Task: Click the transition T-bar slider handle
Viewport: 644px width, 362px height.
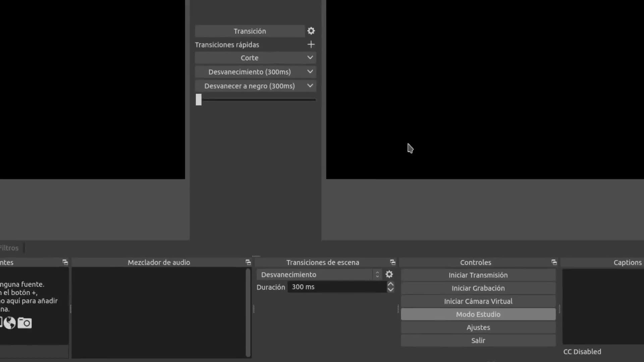Action: (x=199, y=100)
